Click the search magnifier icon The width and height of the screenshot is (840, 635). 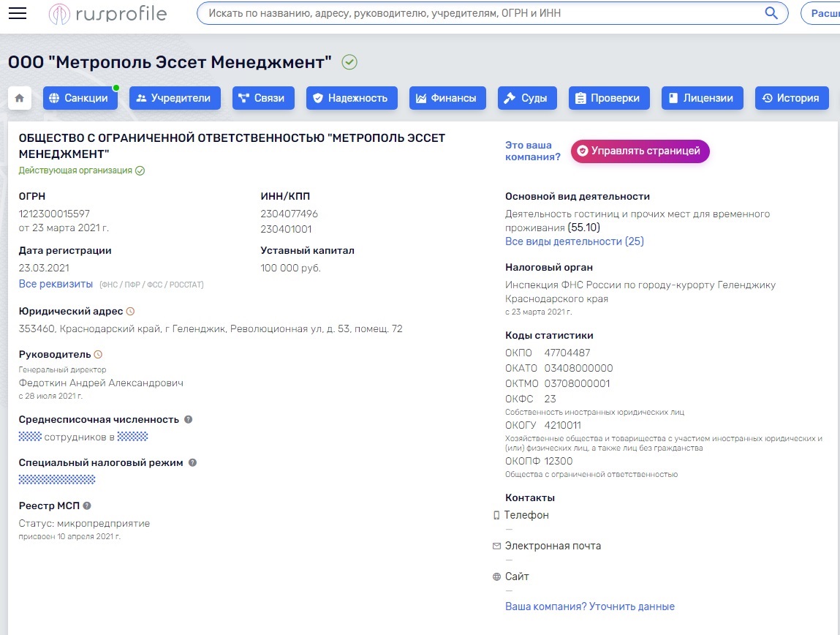[771, 13]
